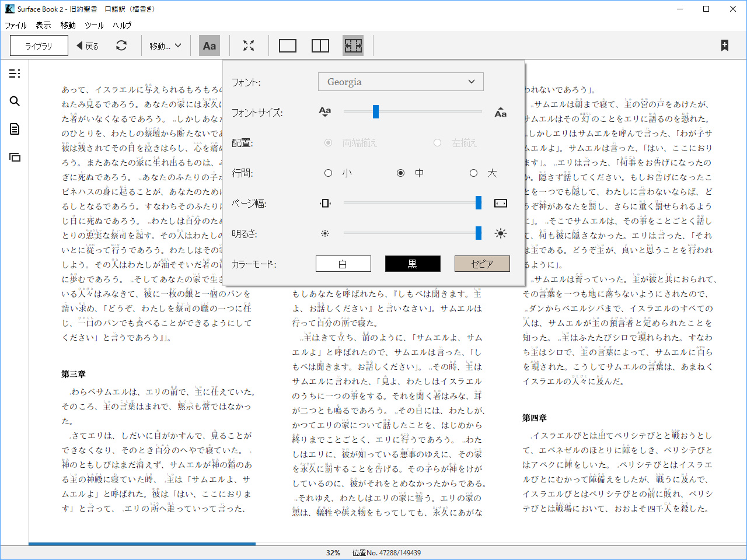Click the brightness slider handle
The height and width of the screenshot is (560, 747).
(479, 233)
